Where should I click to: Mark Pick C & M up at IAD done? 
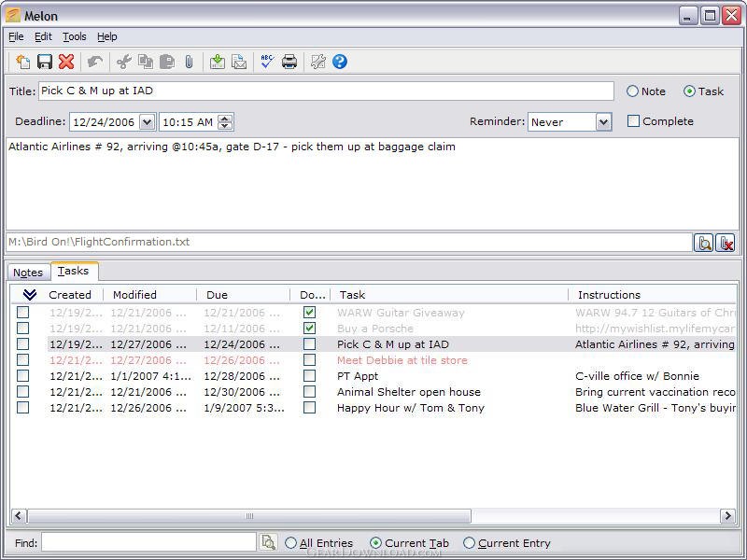[310, 343]
